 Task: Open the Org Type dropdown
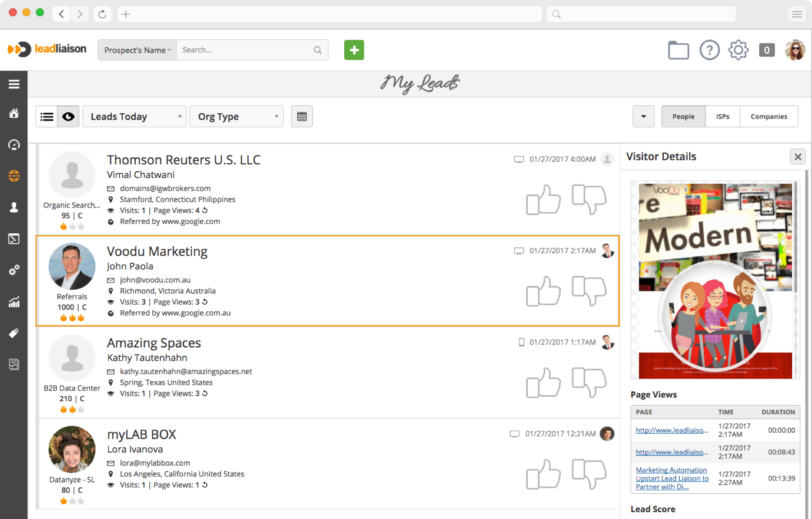pos(236,116)
